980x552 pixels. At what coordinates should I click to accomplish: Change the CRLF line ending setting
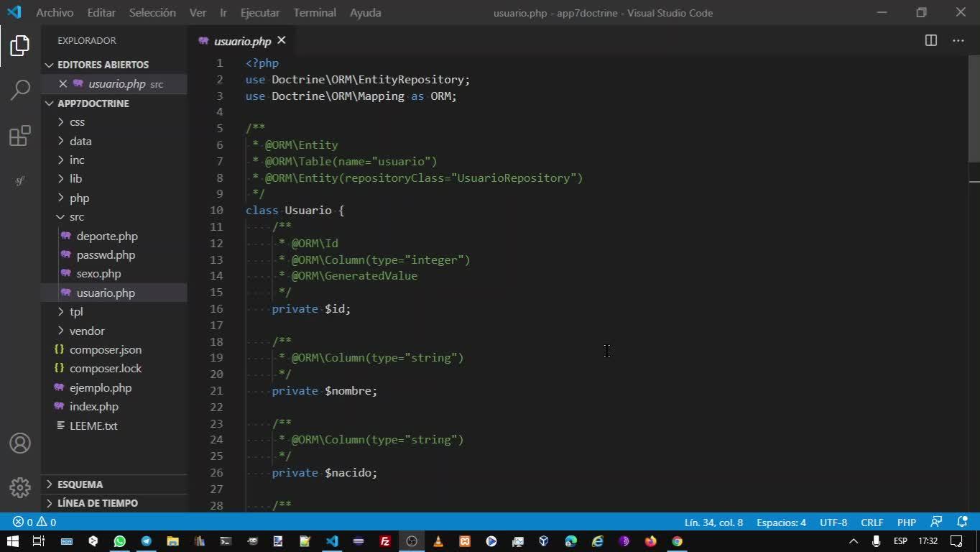pyautogui.click(x=872, y=523)
